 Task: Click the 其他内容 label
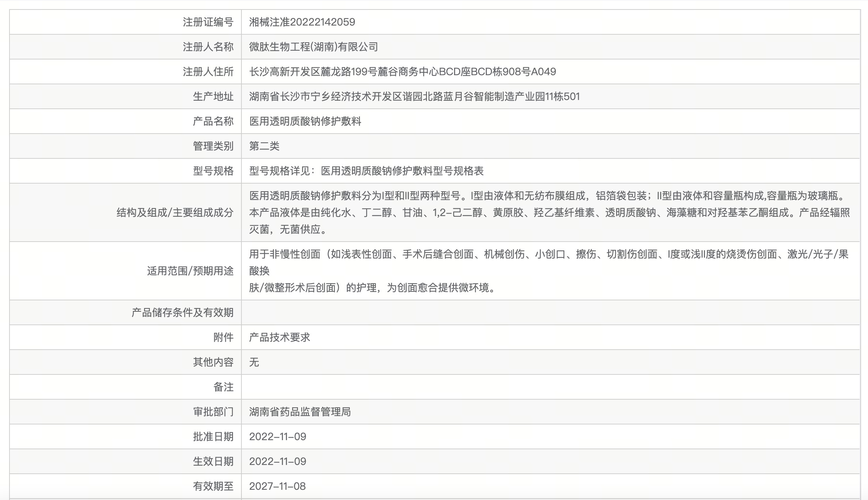pyautogui.click(x=213, y=362)
